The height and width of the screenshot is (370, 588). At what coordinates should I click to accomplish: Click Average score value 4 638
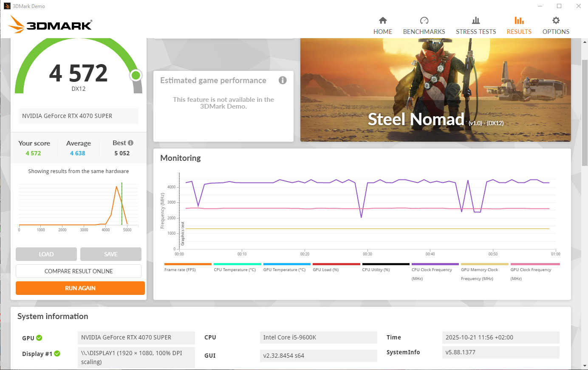pyautogui.click(x=78, y=153)
